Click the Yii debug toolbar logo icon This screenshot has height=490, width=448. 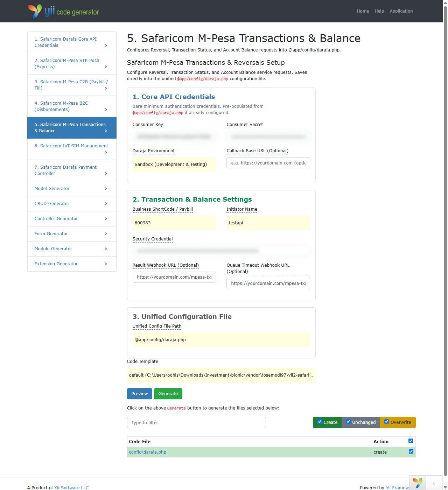click(x=418, y=483)
